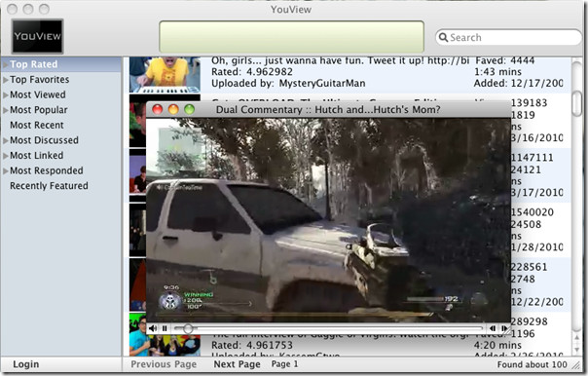Click the Dual Commentary player title bar
The width and height of the screenshot is (588, 376).
(328, 109)
